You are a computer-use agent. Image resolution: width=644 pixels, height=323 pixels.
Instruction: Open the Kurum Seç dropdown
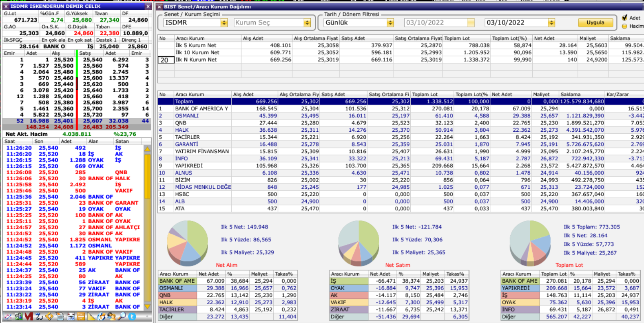(x=307, y=23)
